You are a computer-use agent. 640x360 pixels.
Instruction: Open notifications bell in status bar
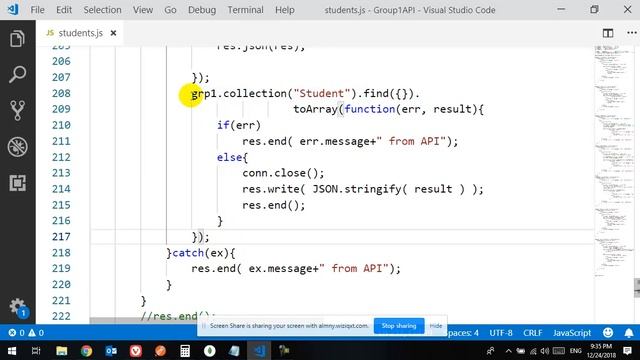pos(629,333)
